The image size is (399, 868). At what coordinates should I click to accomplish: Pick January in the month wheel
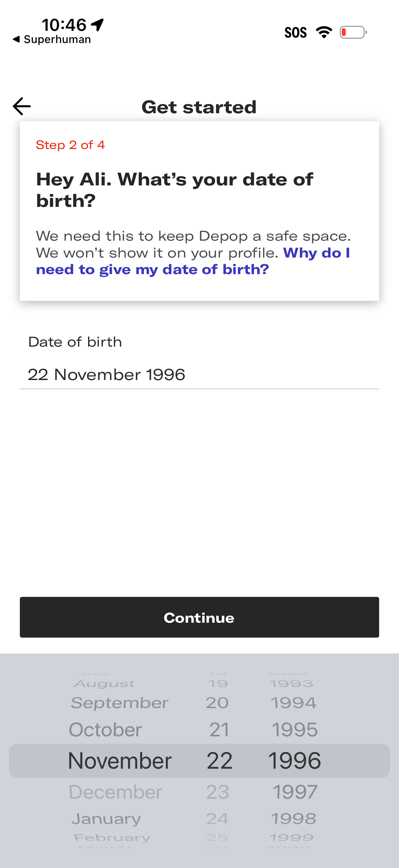coord(106,819)
